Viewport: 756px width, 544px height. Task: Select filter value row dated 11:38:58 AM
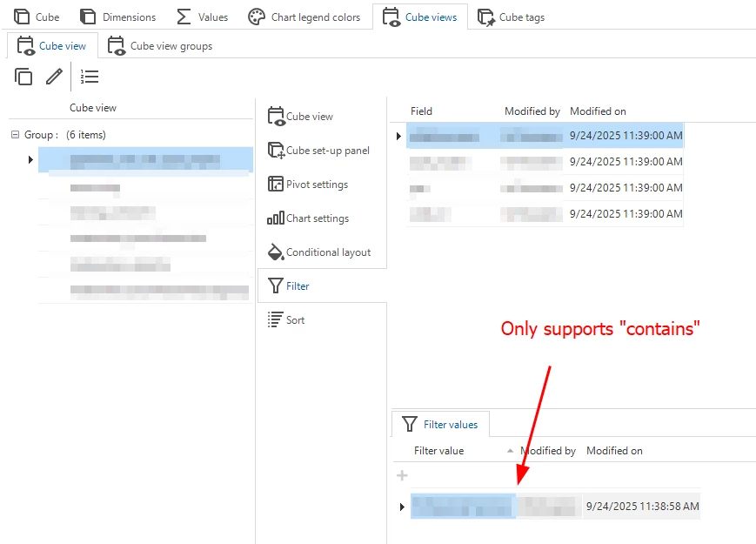(555, 507)
